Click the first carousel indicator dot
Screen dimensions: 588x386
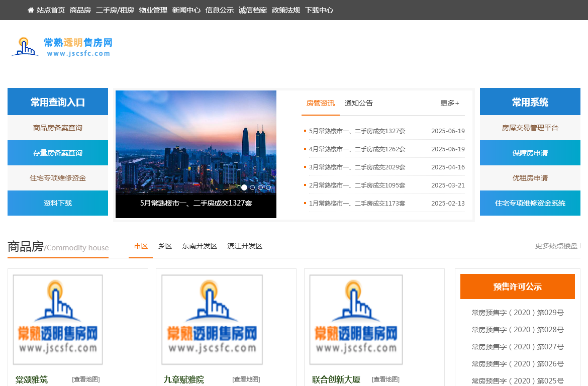click(245, 187)
